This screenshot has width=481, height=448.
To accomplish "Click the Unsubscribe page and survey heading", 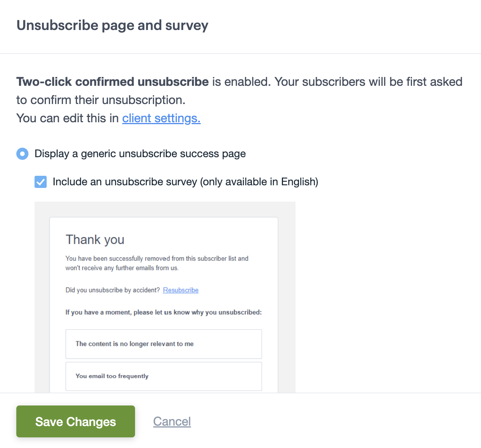I will [112, 25].
